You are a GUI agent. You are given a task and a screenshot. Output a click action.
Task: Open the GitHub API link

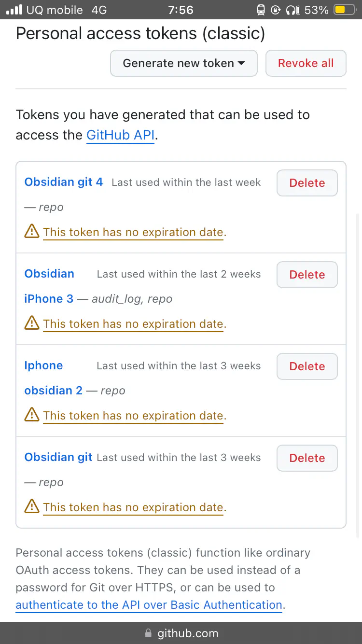point(120,135)
